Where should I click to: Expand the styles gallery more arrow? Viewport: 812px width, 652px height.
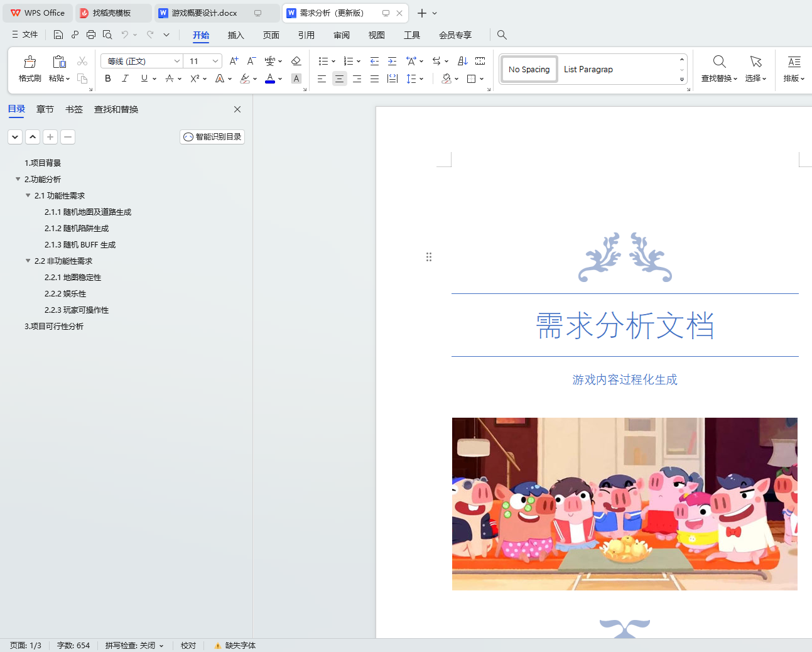pos(682,80)
